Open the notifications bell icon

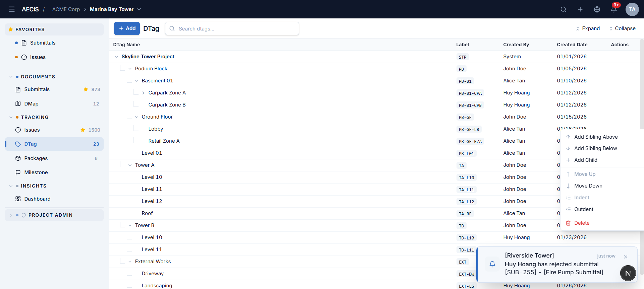[614, 9]
